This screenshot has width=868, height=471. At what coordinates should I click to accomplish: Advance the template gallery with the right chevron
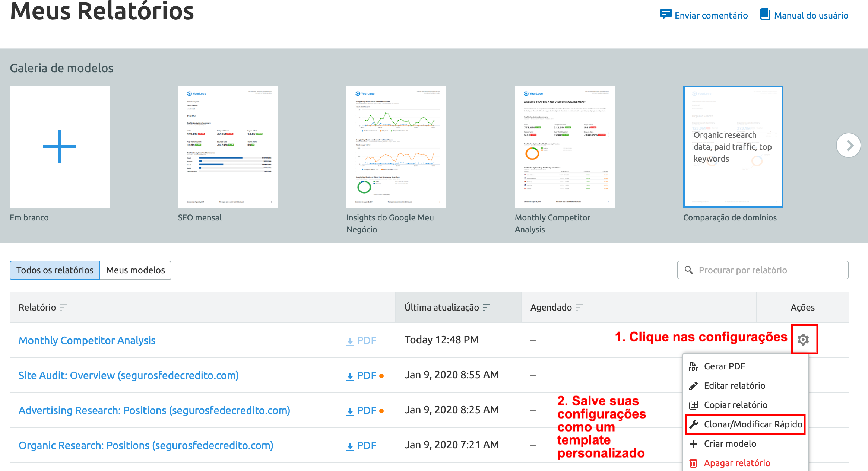[x=848, y=145]
